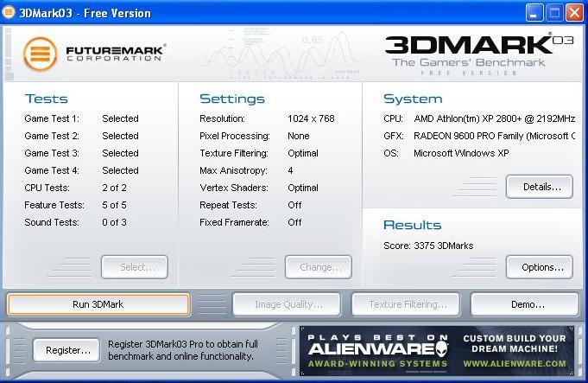Click the 'Vertex Shaders:' label
The image size is (588, 383).
[234, 188]
